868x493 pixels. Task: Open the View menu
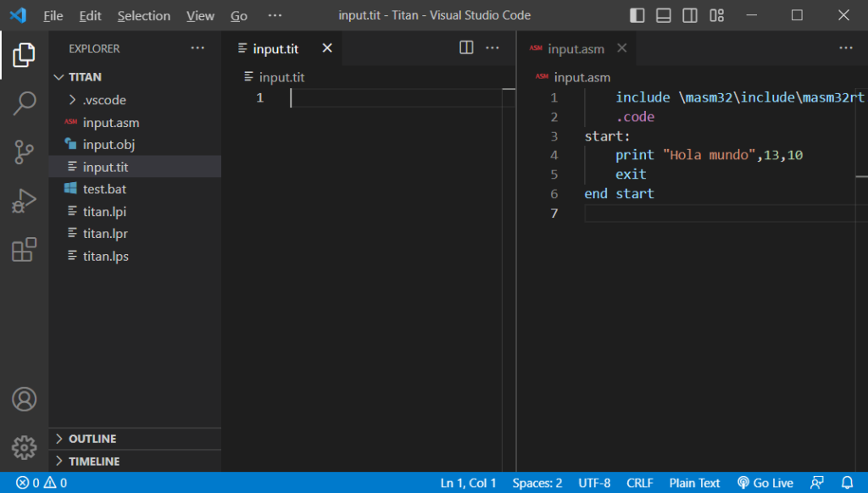[x=200, y=15]
